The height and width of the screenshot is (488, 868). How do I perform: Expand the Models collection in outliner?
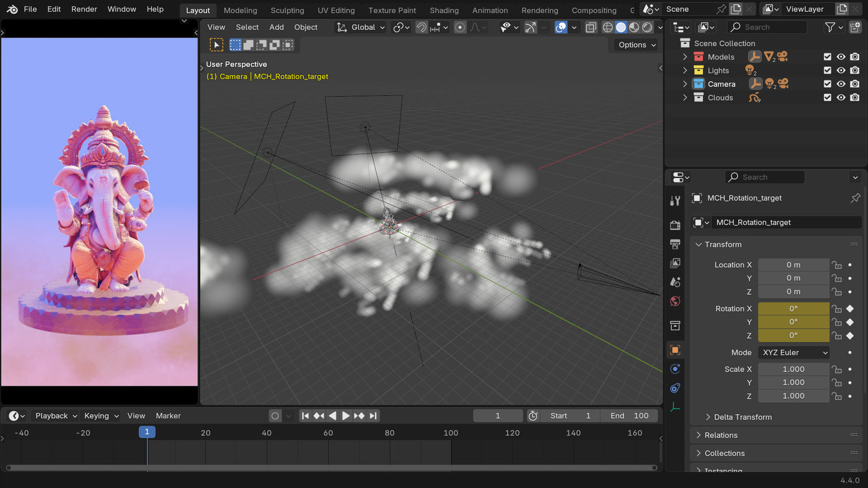point(685,56)
